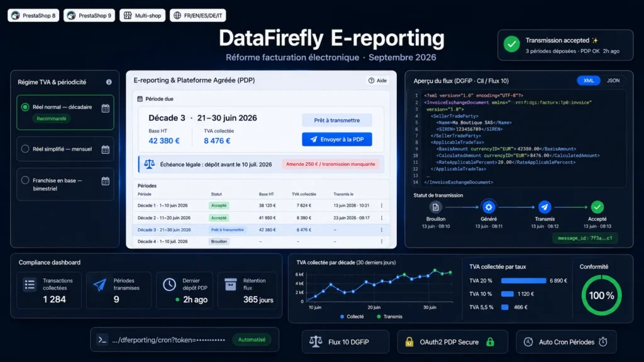Image resolution: width=644 pixels, height=362 pixels.
Task: Click Amende 250 € warning badge
Action: pos(331,164)
